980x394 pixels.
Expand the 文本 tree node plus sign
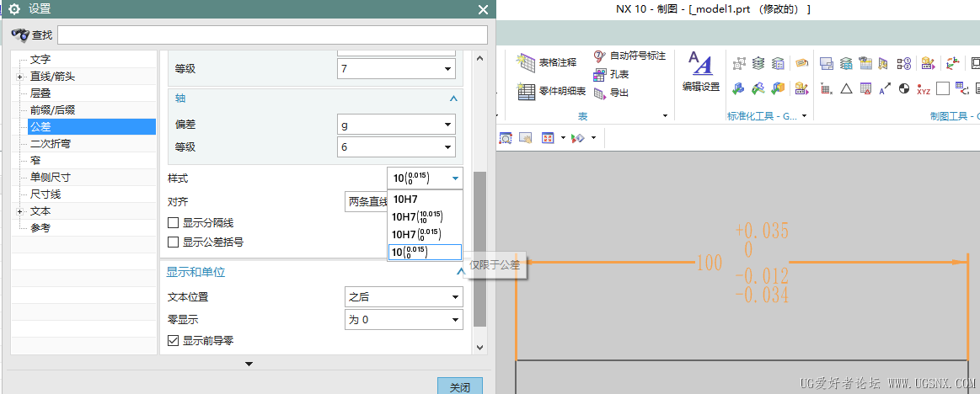coord(20,211)
